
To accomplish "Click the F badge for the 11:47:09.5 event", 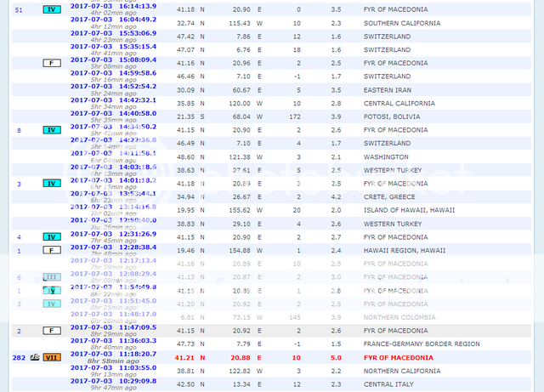I will point(53,330).
